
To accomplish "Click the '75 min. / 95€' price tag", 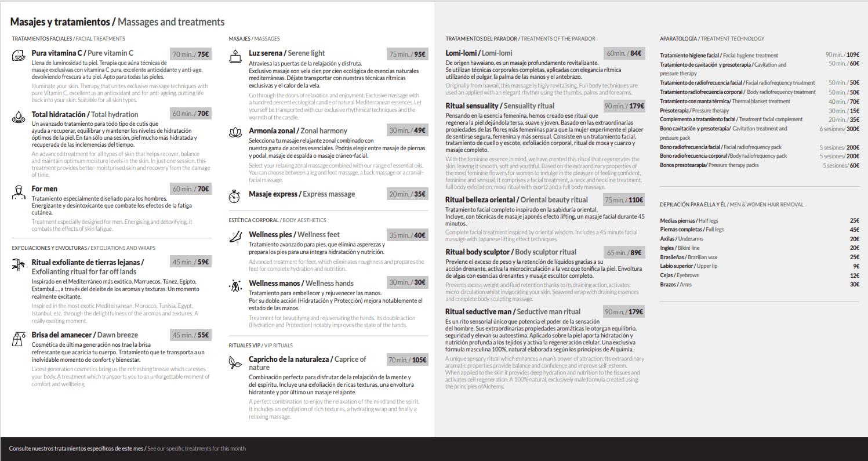I will pyautogui.click(x=408, y=55).
